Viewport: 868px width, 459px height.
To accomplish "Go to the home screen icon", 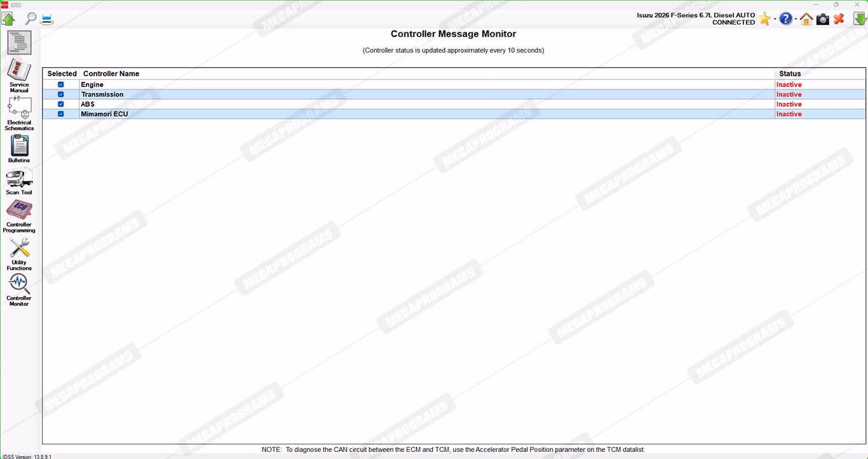I will point(806,19).
